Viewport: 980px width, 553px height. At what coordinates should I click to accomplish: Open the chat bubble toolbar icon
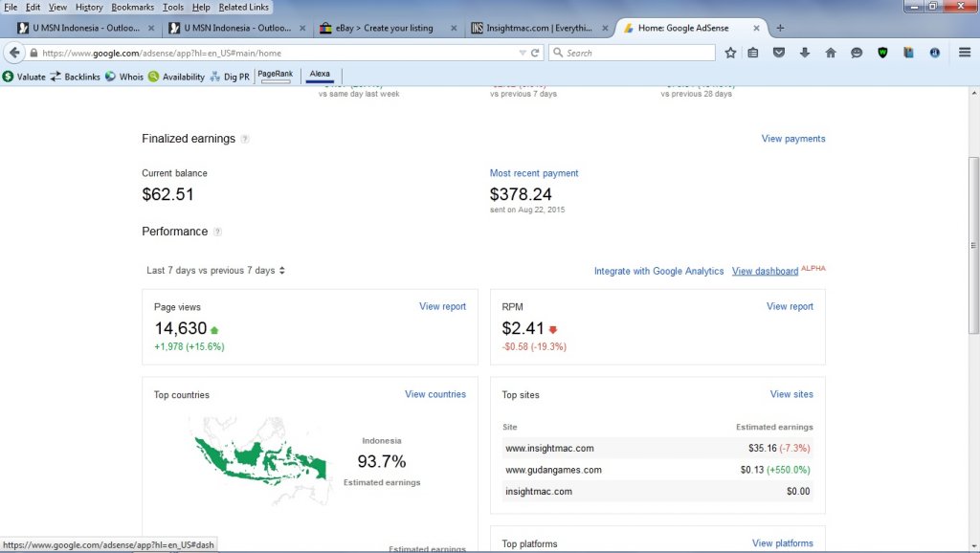tap(857, 53)
